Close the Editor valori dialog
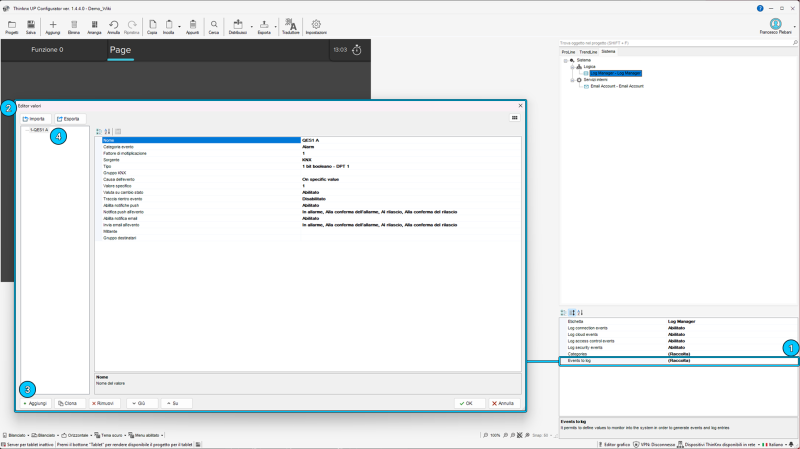This screenshot has height=449, width=800. [520, 106]
